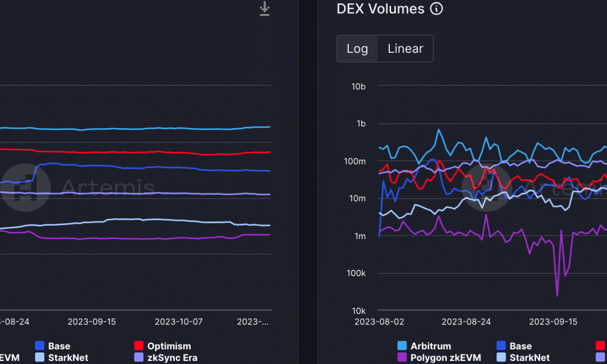Click the purple Polygon zkEVM swatch
The image size is (607, 364).
tap(402, 357)
